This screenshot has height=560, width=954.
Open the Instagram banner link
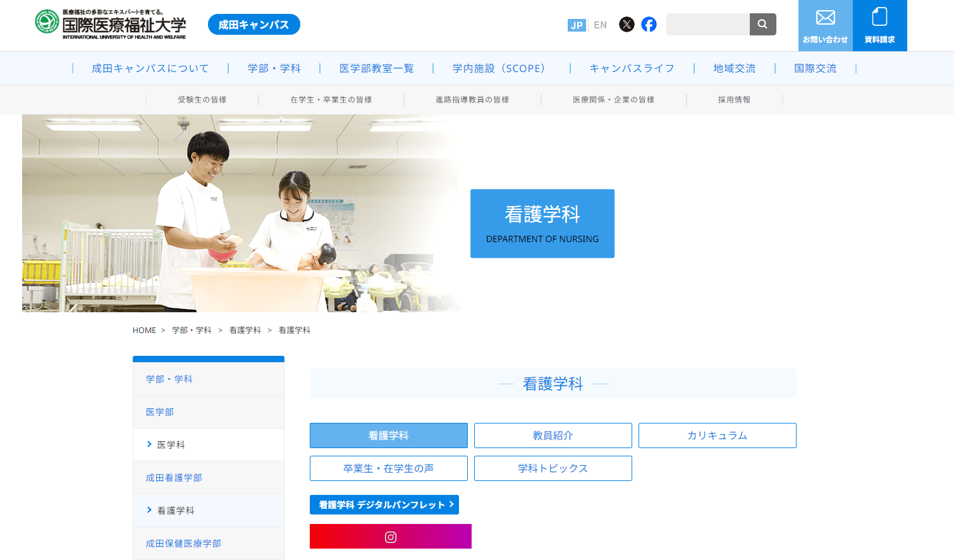390,536
